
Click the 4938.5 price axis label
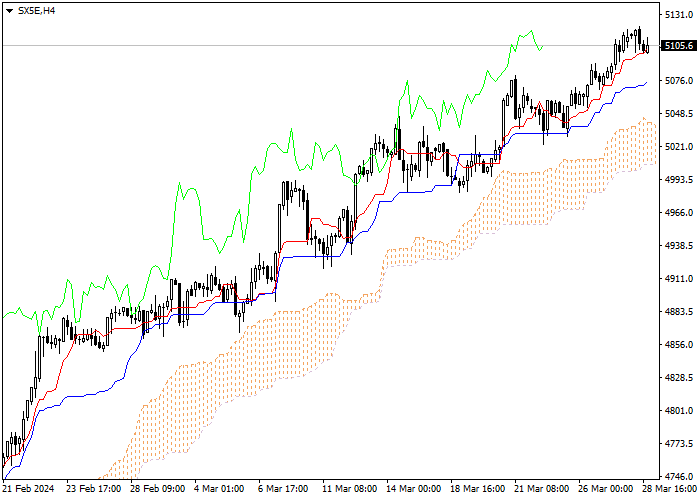(x=679, y=246)
